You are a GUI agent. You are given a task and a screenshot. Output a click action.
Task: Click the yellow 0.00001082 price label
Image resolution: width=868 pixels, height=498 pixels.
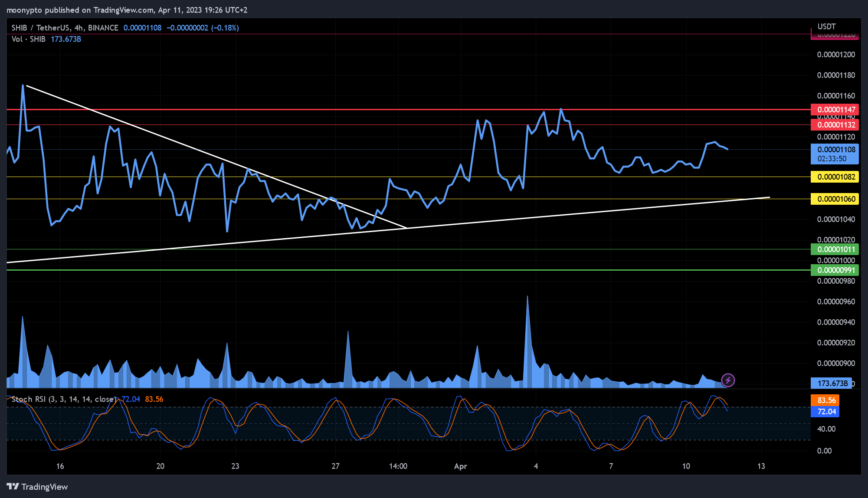tap(835, 177)
